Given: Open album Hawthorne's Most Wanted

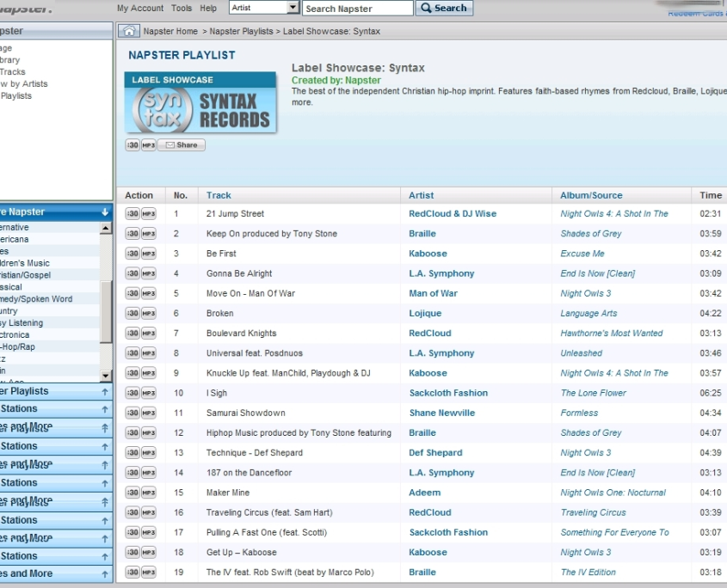Looking at the screenshot, I should [612, 334].
